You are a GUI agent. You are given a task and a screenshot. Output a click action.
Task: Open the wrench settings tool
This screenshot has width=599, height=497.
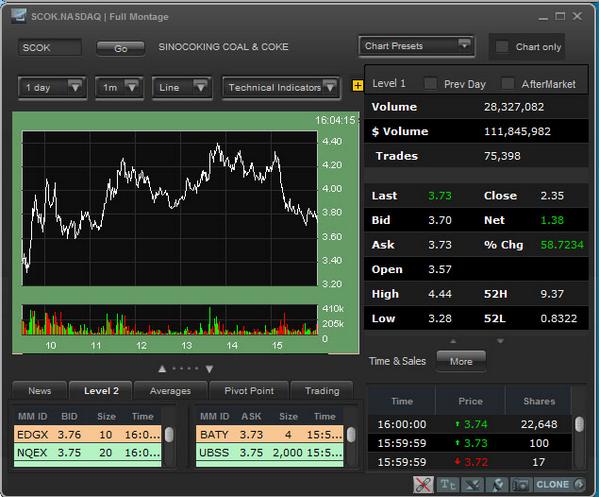tap(497, 484)
